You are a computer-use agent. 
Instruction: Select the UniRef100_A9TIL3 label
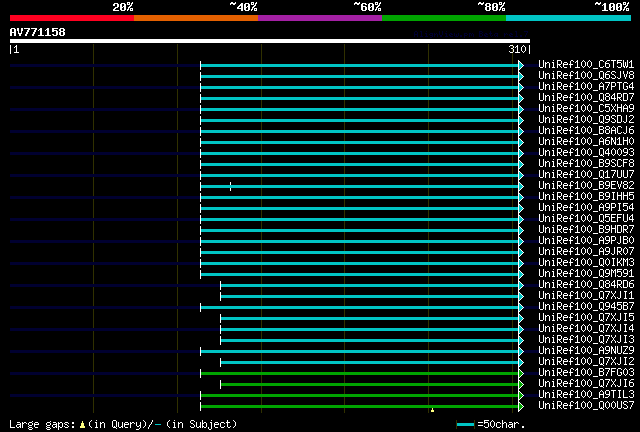[586, 395]
